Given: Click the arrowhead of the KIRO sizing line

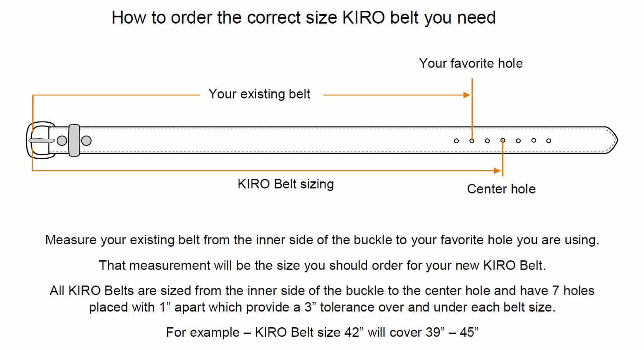Looking at the screenshot, I should (498, 170).
